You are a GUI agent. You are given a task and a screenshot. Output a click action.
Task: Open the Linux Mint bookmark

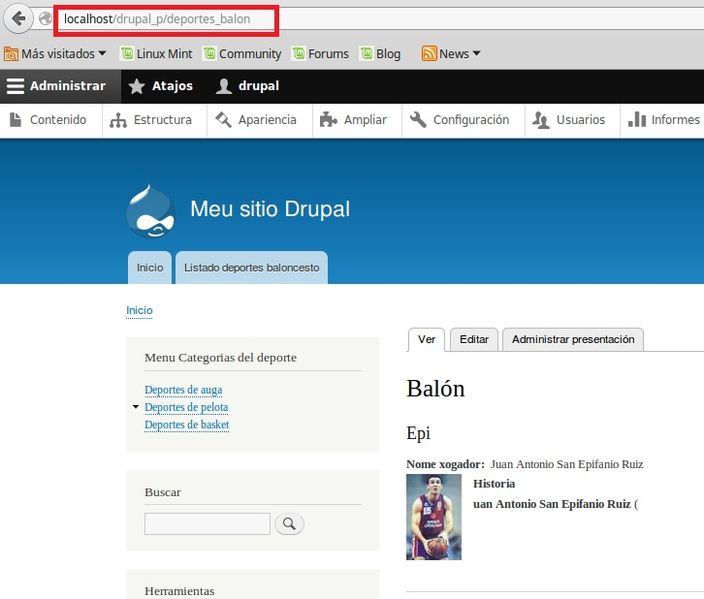tap(157, 54)
